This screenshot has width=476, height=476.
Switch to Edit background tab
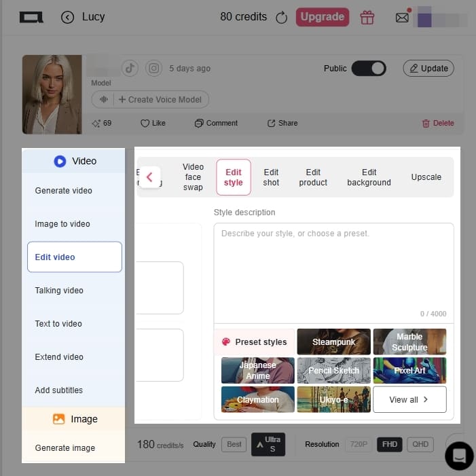point(369,177)
